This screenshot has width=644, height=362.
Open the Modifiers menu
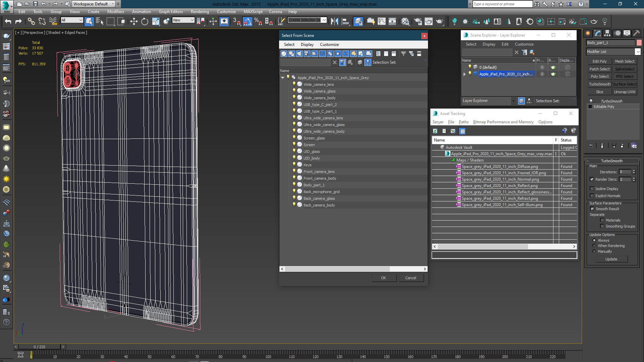116,12
